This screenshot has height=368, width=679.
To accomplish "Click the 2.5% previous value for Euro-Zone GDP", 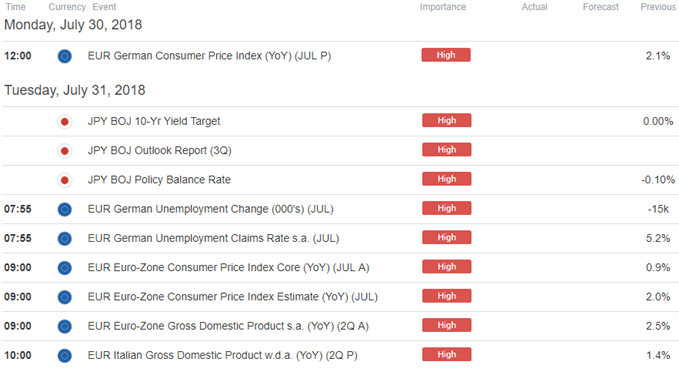I will (658, 326).
